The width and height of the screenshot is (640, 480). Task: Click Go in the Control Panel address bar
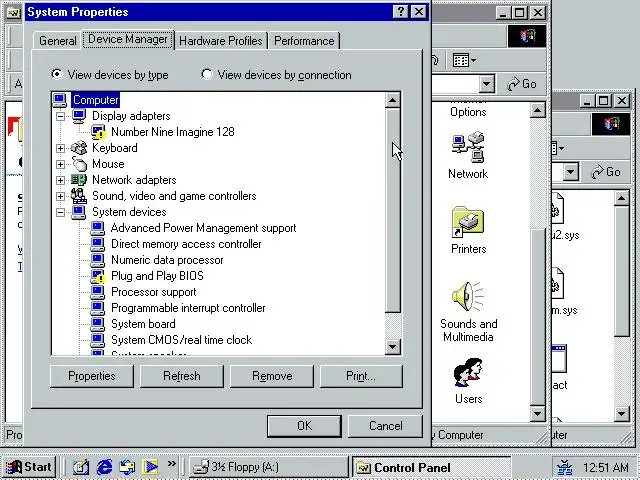point(522,84)
